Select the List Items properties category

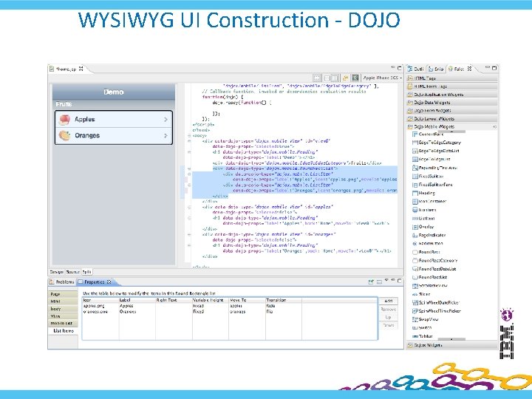coord(63,331)
